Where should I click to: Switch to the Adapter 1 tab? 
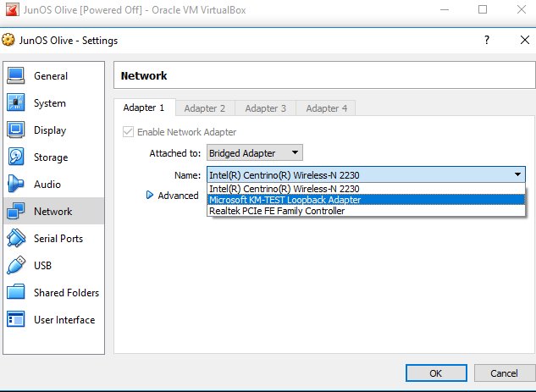click(144, 108)
